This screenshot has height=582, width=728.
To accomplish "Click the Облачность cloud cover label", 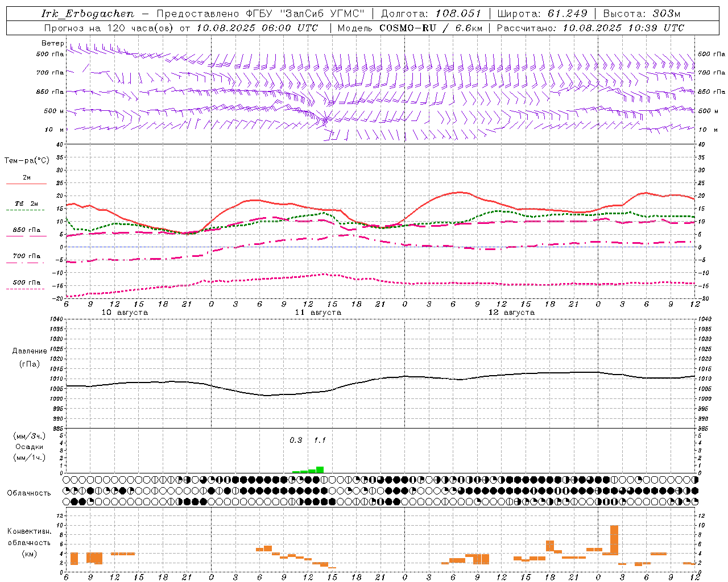I will [29, 493].
